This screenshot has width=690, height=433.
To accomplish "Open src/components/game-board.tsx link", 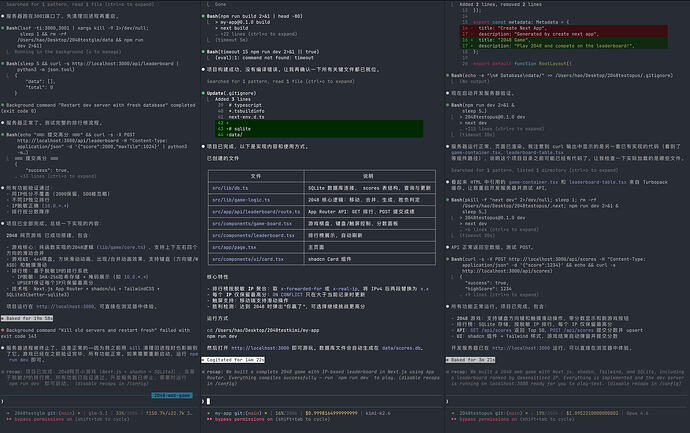I will pos(252,224).
